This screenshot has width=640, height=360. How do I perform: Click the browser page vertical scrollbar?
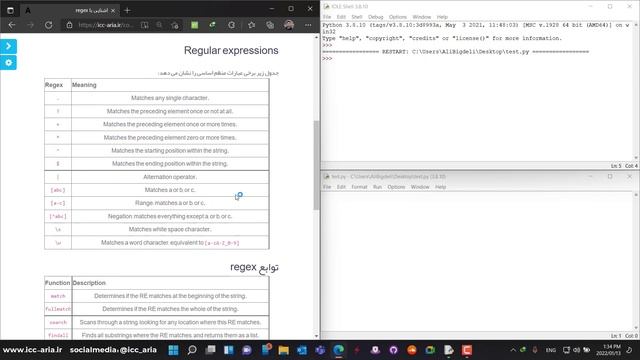[x=316, y=165]
